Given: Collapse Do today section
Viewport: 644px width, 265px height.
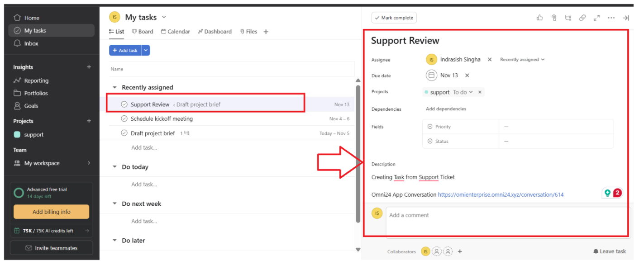Looking at the screenshot, I should tap(114, 167).
